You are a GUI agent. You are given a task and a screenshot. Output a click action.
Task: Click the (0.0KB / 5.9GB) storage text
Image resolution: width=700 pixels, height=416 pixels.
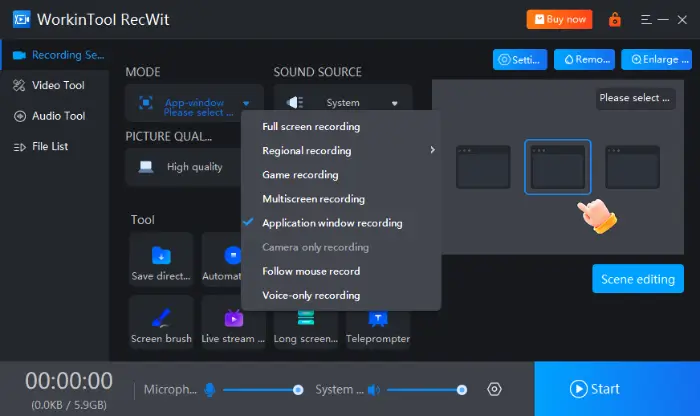[x=69, y=405]
